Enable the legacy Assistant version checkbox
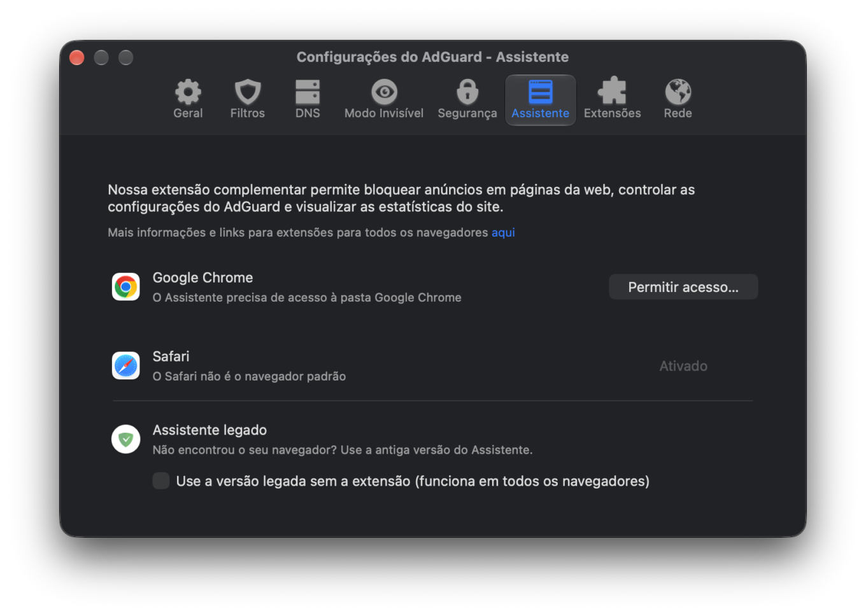This screenshot has height=616, width=866. click(161, 480)
